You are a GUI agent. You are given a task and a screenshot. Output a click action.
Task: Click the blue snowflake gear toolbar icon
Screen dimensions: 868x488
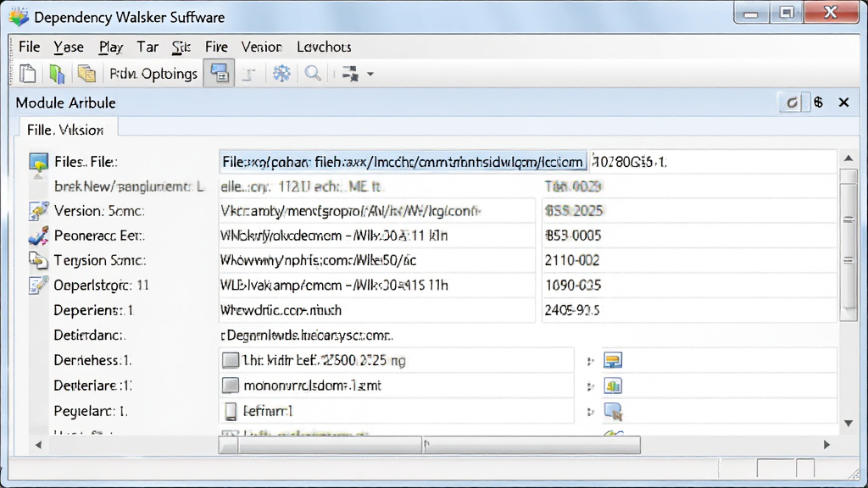coord(281,74)
